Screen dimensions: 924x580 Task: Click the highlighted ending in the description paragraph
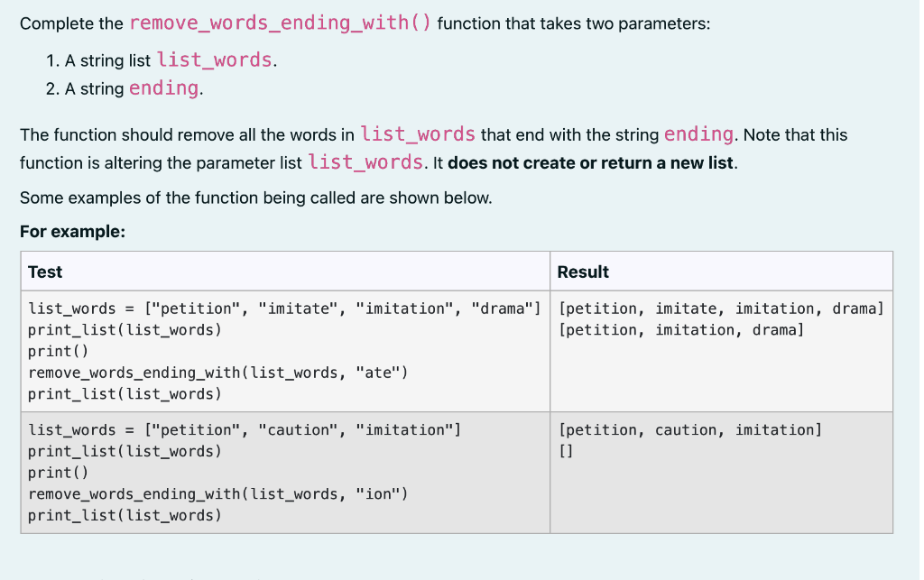pyautogui.click(x=698, y=133)
